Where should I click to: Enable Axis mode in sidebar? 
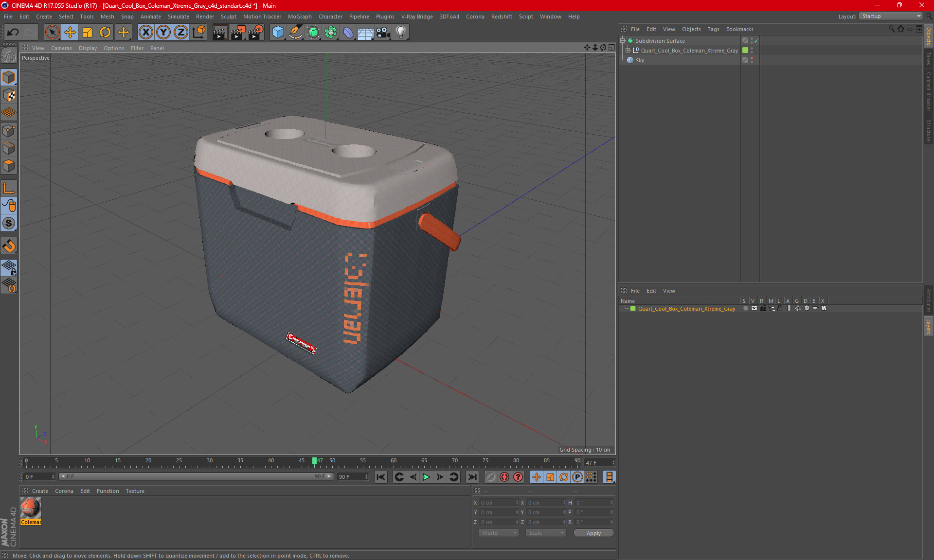tap(9, 188)
